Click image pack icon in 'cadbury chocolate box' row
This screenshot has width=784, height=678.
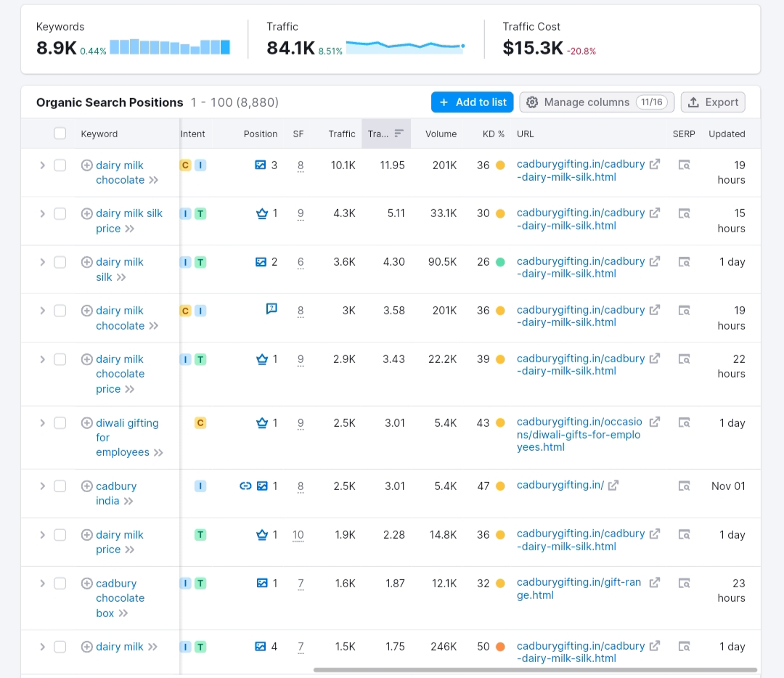coord(262,583)
